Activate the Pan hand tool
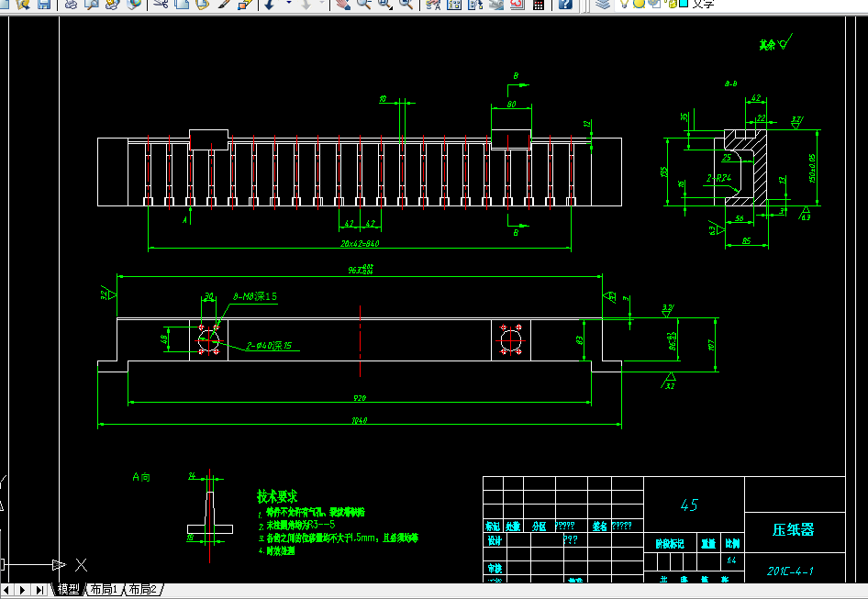The height and width of the screenshot is (599, 868). [343, 4]
